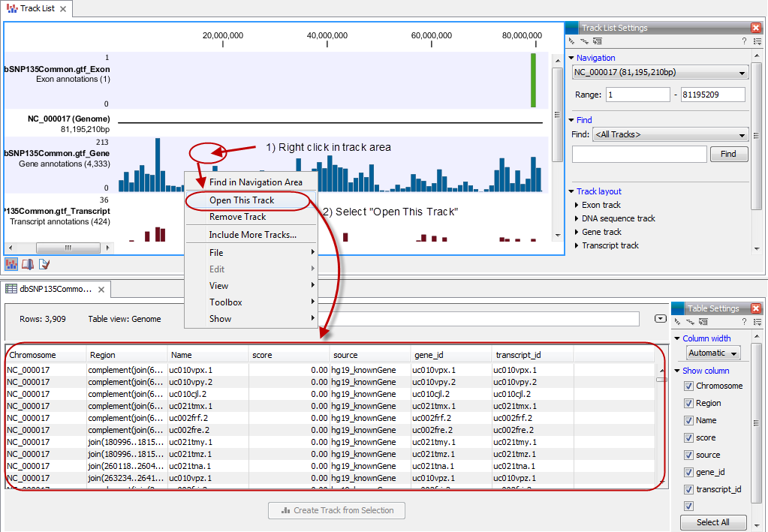
Task: Click the Find button
Action: pos(728,154)
